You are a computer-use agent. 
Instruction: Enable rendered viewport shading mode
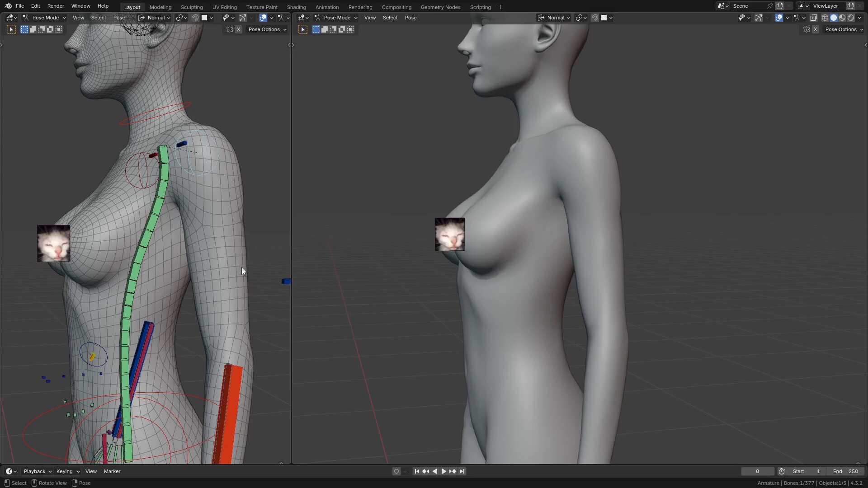coord(851,18)
